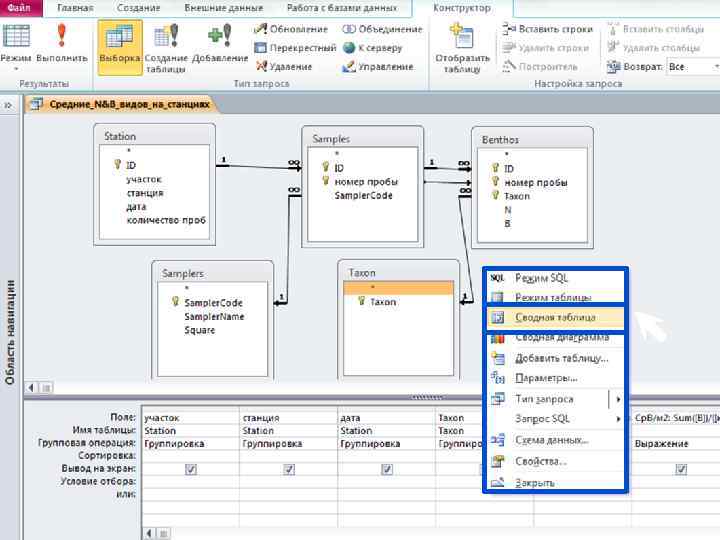
Task: Open the Файл tab
Action: pyautogui.click(x=20, y=8)
